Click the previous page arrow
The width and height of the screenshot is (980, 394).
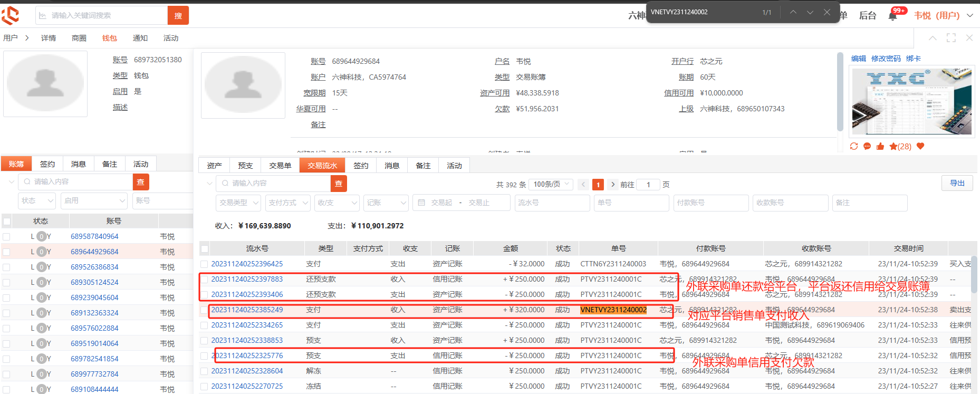click(583, 185)
